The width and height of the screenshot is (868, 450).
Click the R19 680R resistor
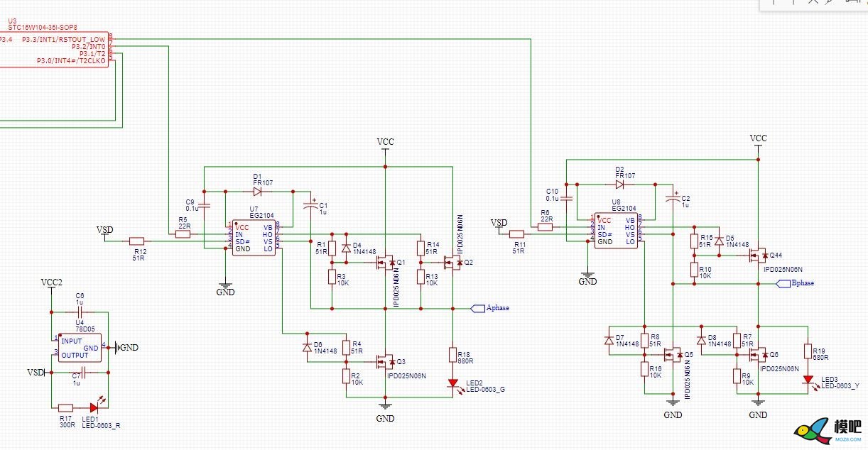[808, 351]
